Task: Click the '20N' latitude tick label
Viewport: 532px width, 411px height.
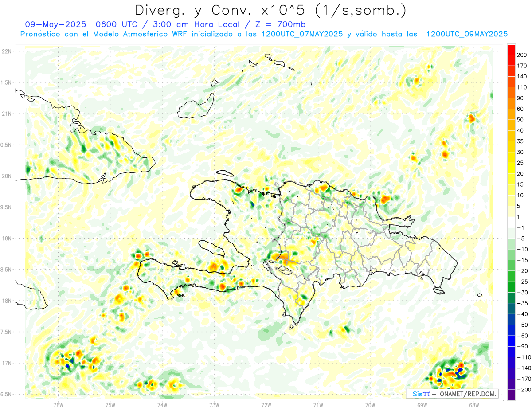Action: [x=6, y=176]
